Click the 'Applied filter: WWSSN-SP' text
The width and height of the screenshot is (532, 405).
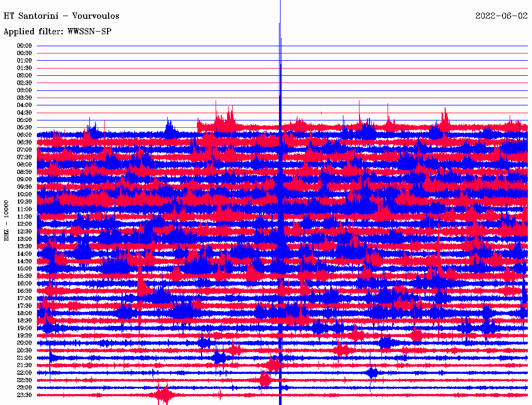57,32
